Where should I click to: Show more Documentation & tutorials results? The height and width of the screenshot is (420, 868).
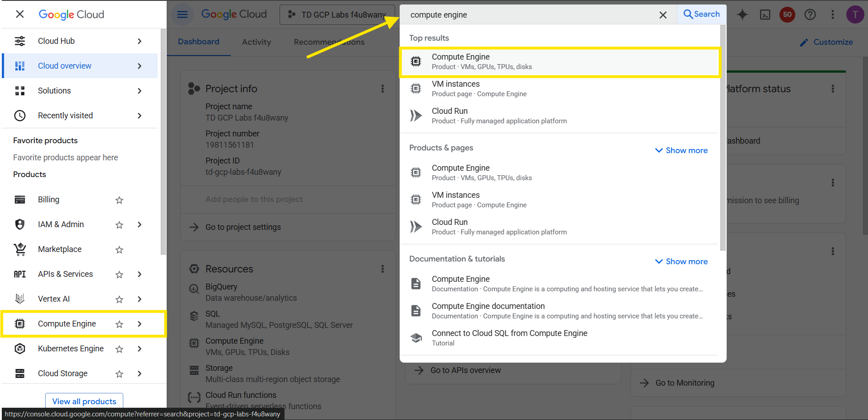pyautogui.click(x=681, y=261)
